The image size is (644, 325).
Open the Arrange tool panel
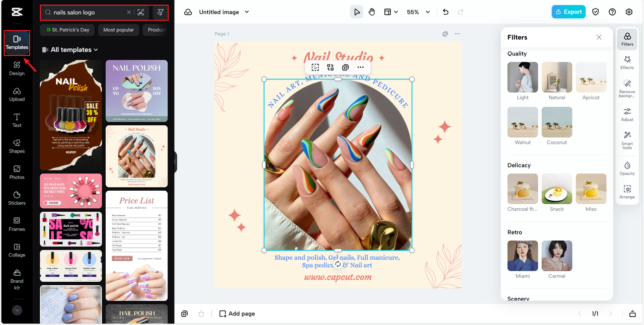coord(627,192)
